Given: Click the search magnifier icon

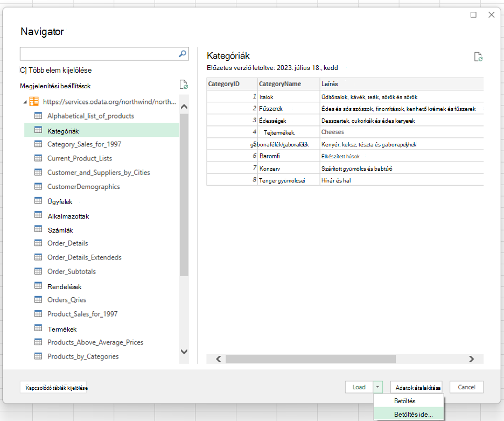Looking at the screenshot, I should pos(182,54).
